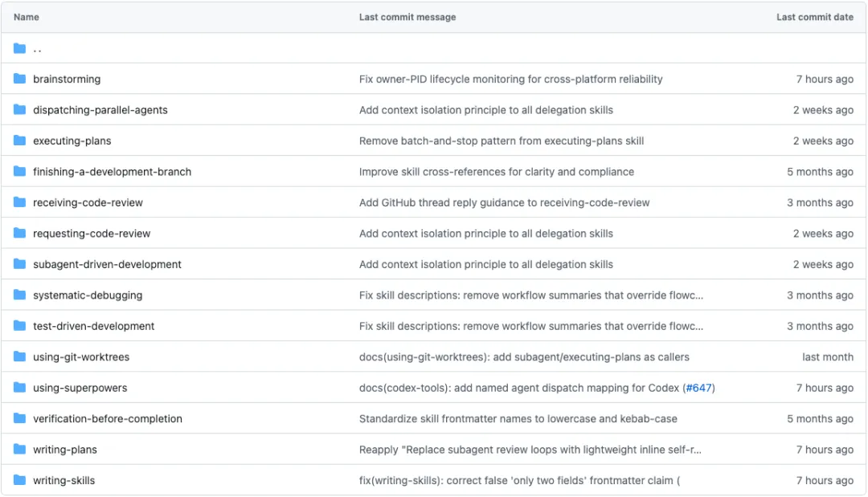The width and height of the screenshot is (868, 497).
Task: Click the folder icon beside dispatching-parallel-agents
Action: pyautogui.click(x=20, y=110)
